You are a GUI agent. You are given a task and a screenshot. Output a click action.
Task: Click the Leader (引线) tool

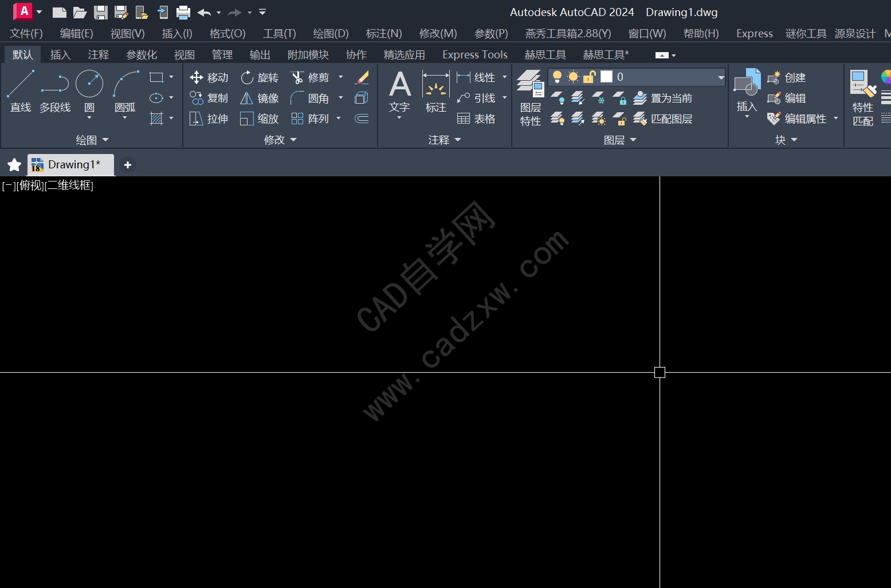tap(476, 98)
